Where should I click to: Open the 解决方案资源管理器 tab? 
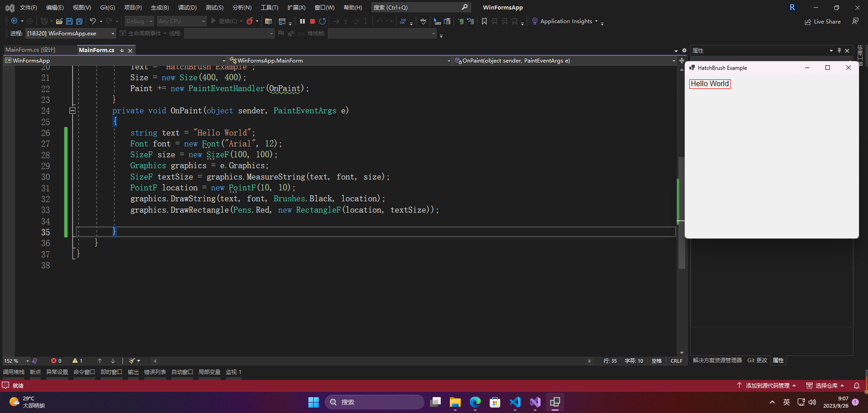click(717, 360)
